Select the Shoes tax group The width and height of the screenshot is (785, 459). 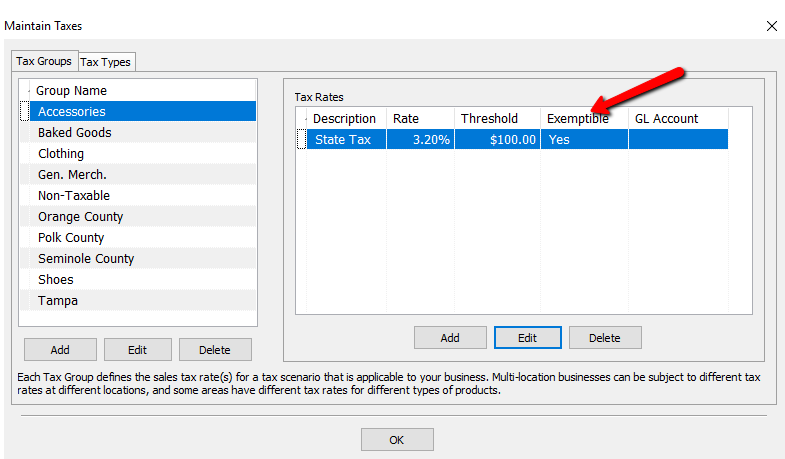143,279
